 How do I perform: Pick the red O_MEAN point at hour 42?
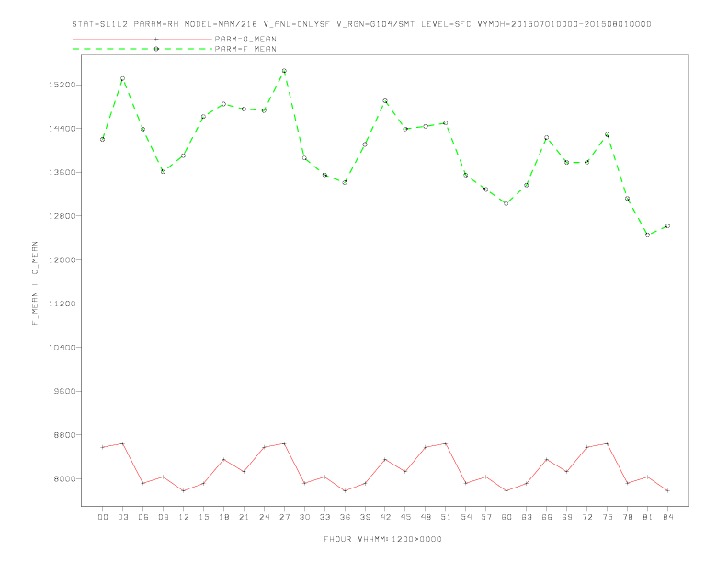pyautogui.click(x=385, y=459)
